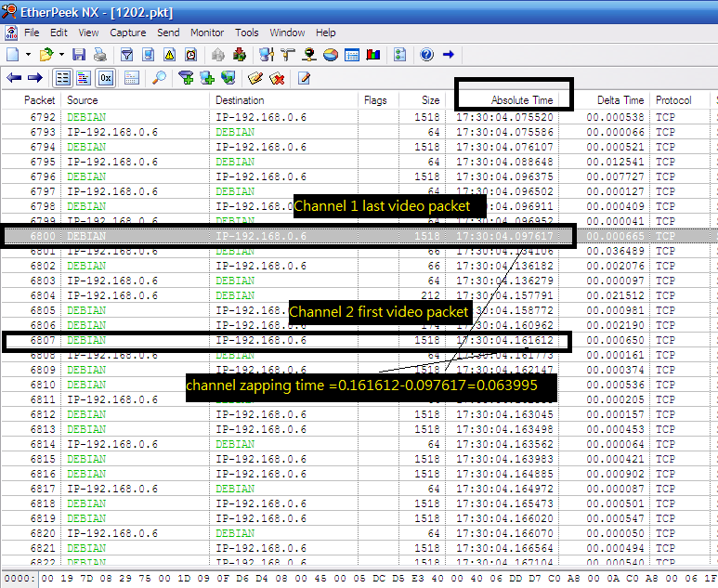Click the pie chart statistics icon
This screenshot has height=588, width=718.
point(331,55)
